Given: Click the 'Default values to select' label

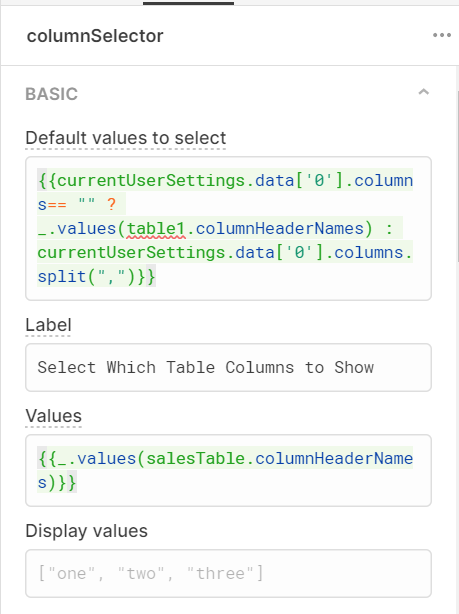Looking at the screenshot, I should pyautogui.click(x=126, y=138).
